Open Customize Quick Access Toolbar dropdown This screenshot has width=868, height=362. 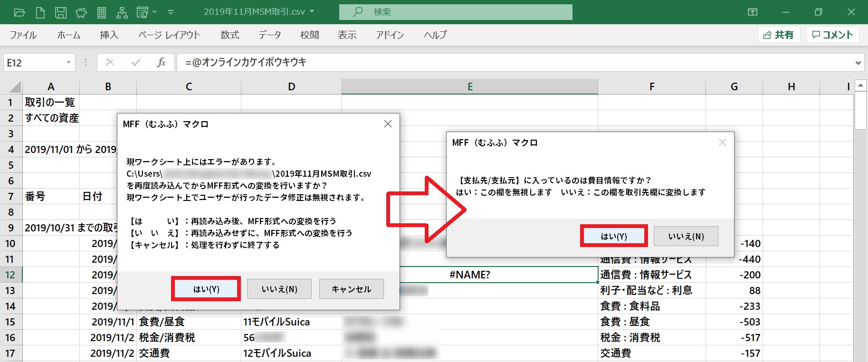point(171,12)
